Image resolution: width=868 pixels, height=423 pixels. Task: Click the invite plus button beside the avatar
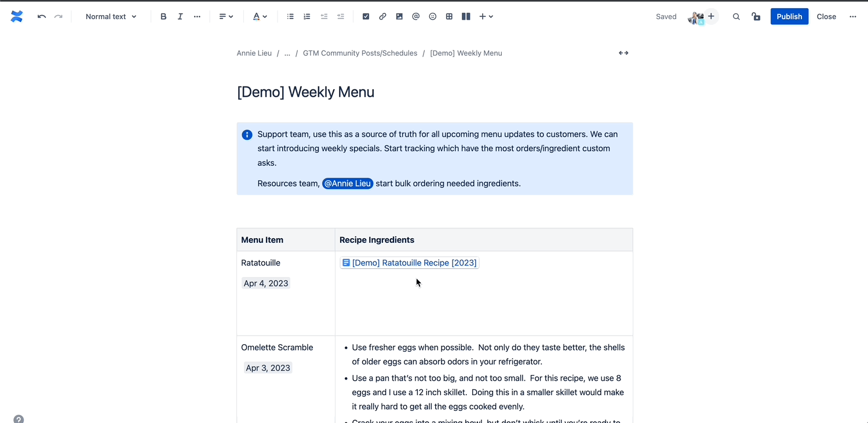point(711,16)
